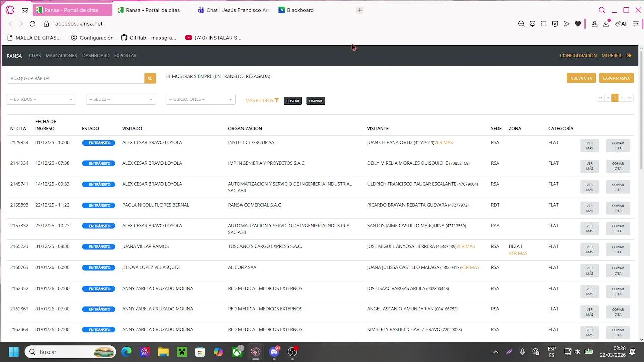This screenshot has height=362, width=644.
Task: Open the easy setup sliders icon
Action: pos(636,24)
